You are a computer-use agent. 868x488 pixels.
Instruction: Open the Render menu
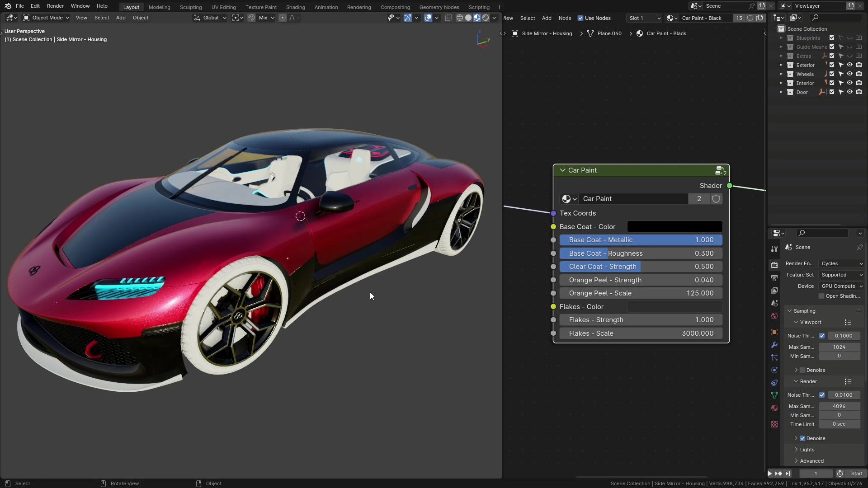(55, 6)
